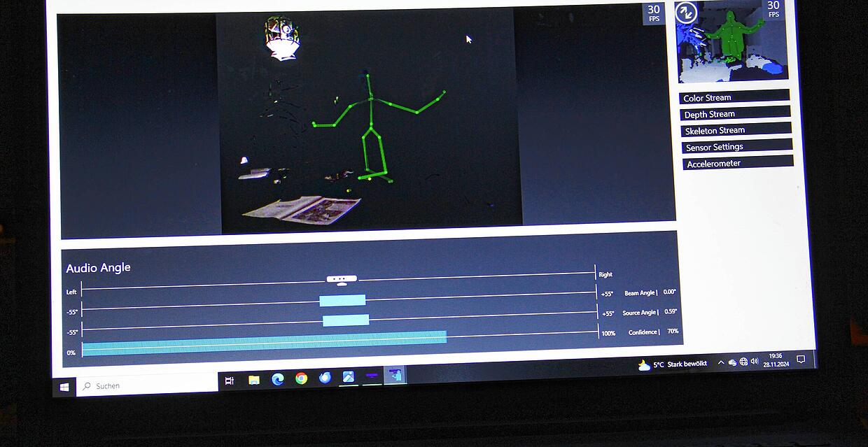Click the Confidence level bar
868x447 pixels.
click(x=264, y=343)
